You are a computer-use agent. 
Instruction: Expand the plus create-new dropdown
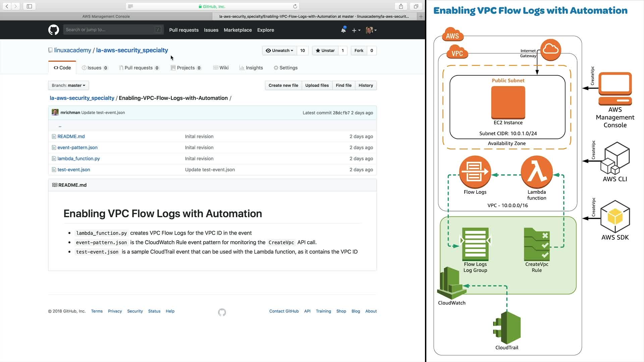pyautogui.click(x=356, y=30)
